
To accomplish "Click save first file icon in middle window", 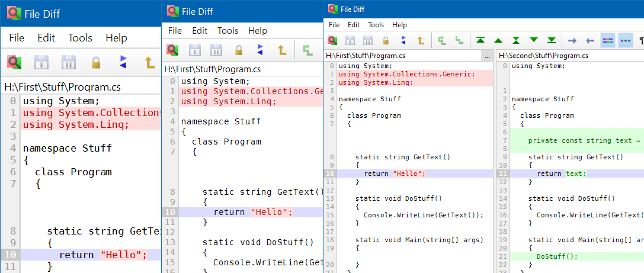I will pos(195,50).
